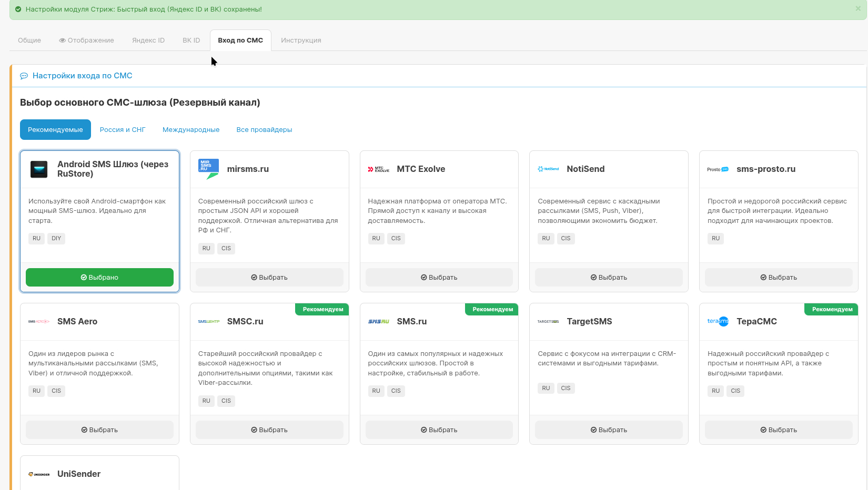Click the UniSender logo

(x=39, y=474)
